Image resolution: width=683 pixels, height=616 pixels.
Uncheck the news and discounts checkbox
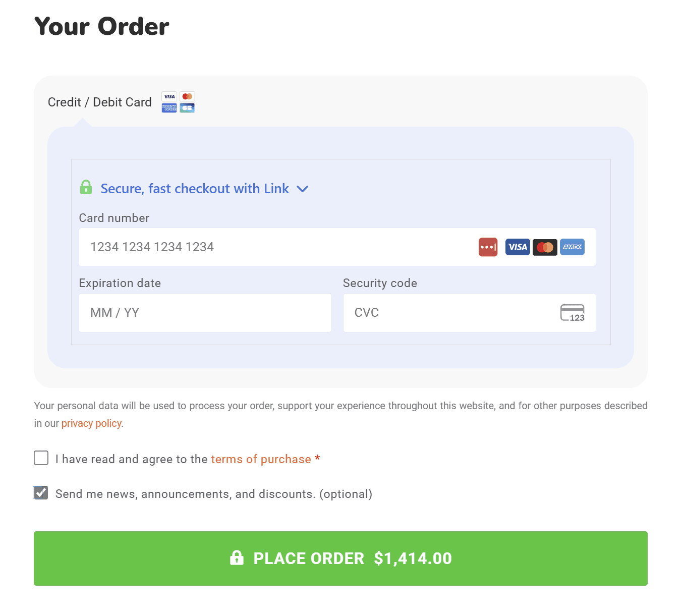[41, 493]
